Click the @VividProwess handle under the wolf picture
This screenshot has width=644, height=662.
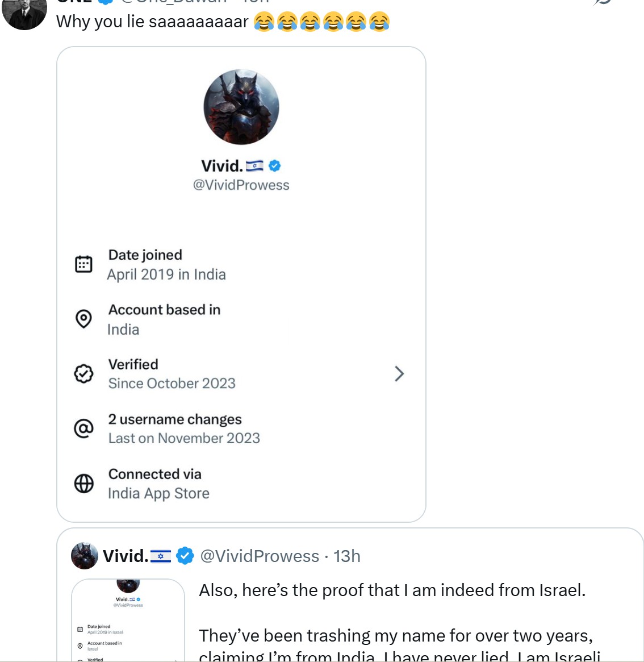tap(241, 185)
